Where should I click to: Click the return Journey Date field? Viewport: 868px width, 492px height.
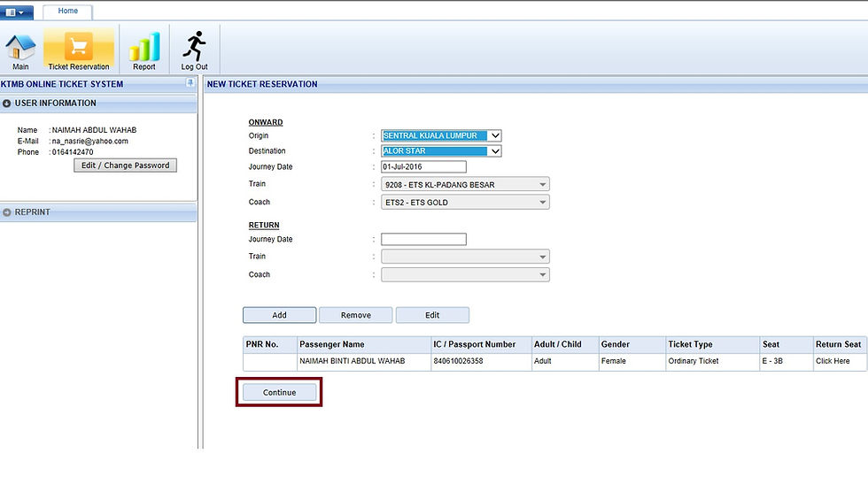click(x=423, y=240)
